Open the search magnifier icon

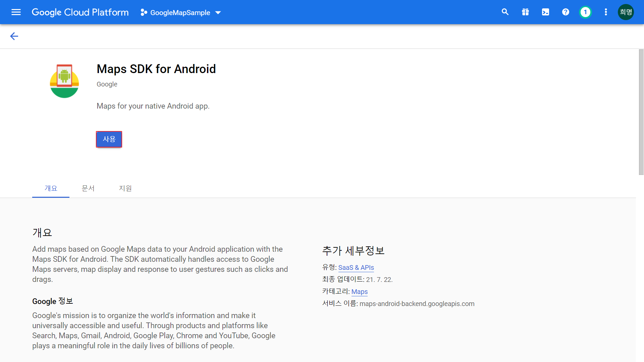pos(505,12)
